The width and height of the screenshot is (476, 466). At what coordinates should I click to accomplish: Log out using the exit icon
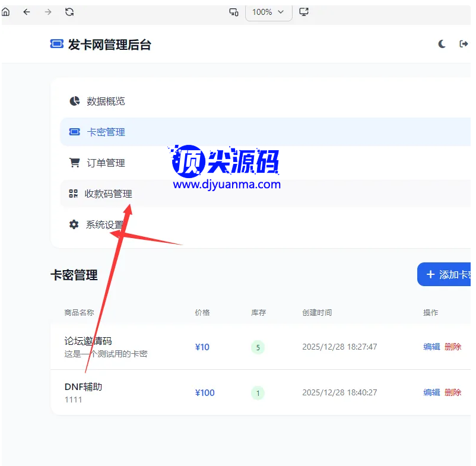click(464, 44)
